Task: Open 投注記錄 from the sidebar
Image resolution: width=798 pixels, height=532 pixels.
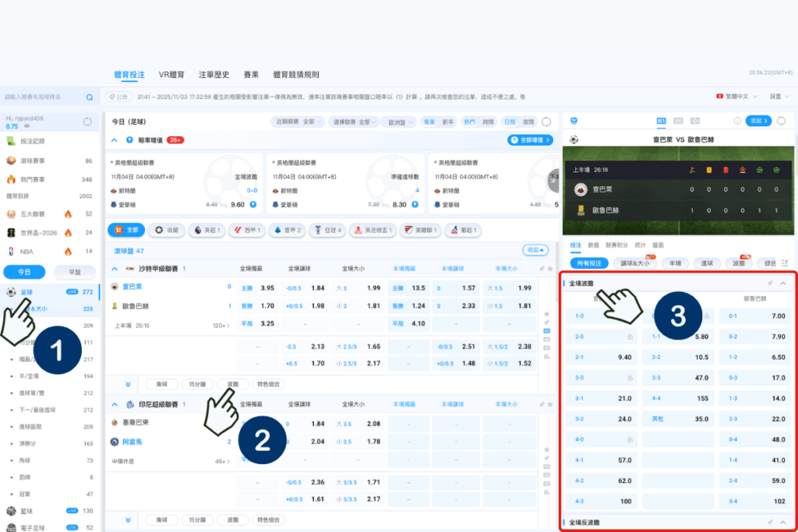Action: pyautogui.click(x=31, y=142)
